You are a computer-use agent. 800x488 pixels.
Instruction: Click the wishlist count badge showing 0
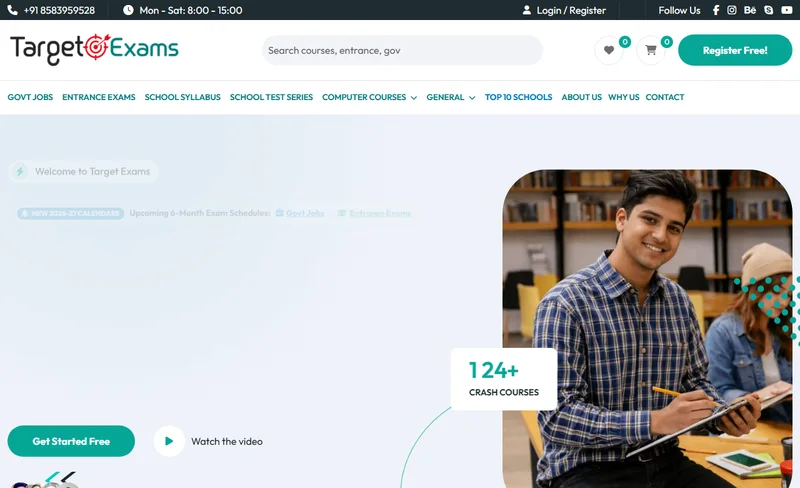(x=624, y=42)
